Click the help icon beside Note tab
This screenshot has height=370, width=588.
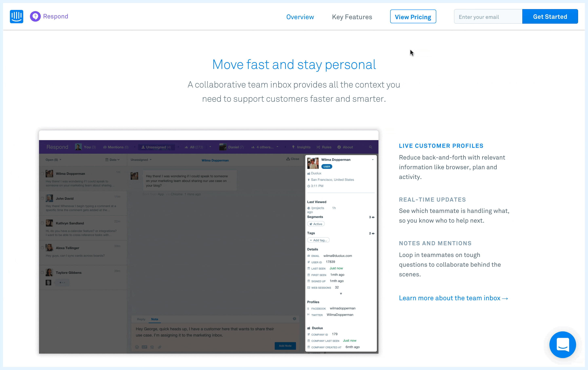(x=294, y=319)
